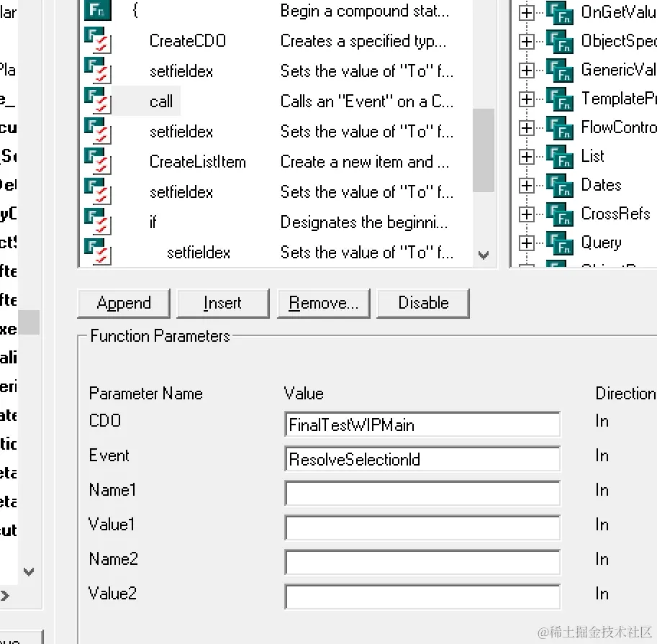Click the function icon beside the 'if' statement
The image size is (657, 644).
pos(98,222)
